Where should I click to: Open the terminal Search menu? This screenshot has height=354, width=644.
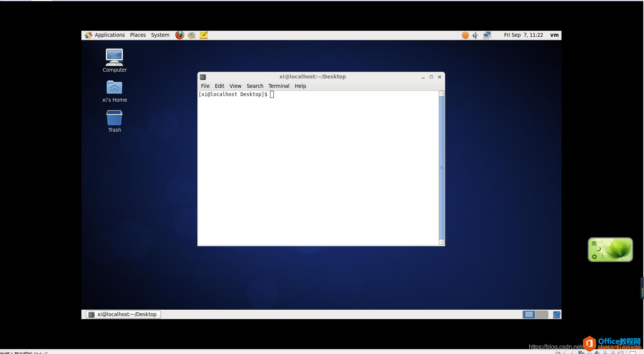coord(255,86)
